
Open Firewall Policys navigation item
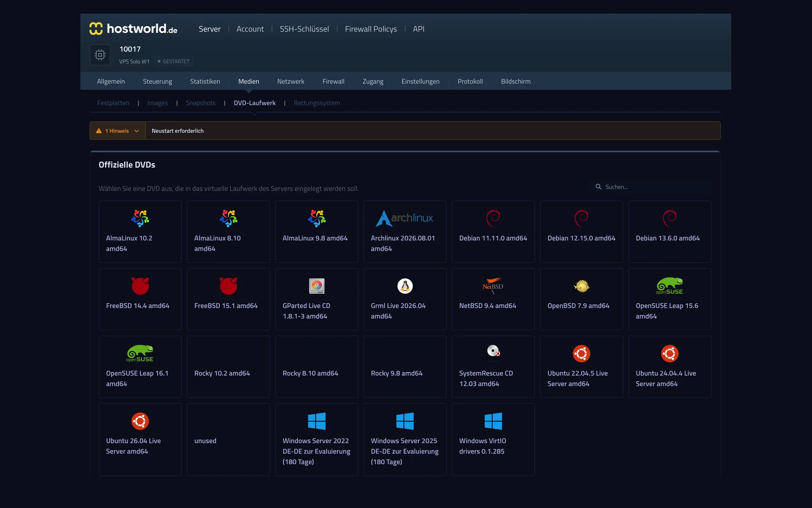[x=371, y=29]
